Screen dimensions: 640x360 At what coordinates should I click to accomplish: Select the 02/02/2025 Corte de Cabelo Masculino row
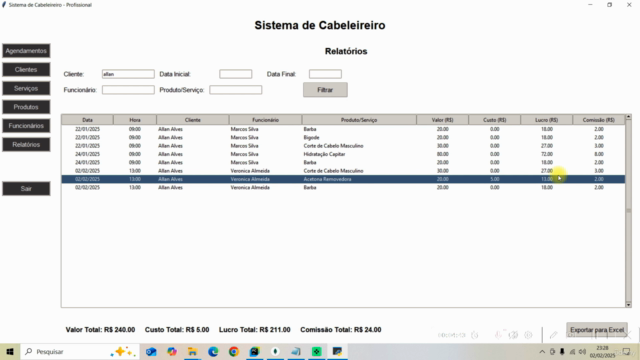tap(343, 171)
